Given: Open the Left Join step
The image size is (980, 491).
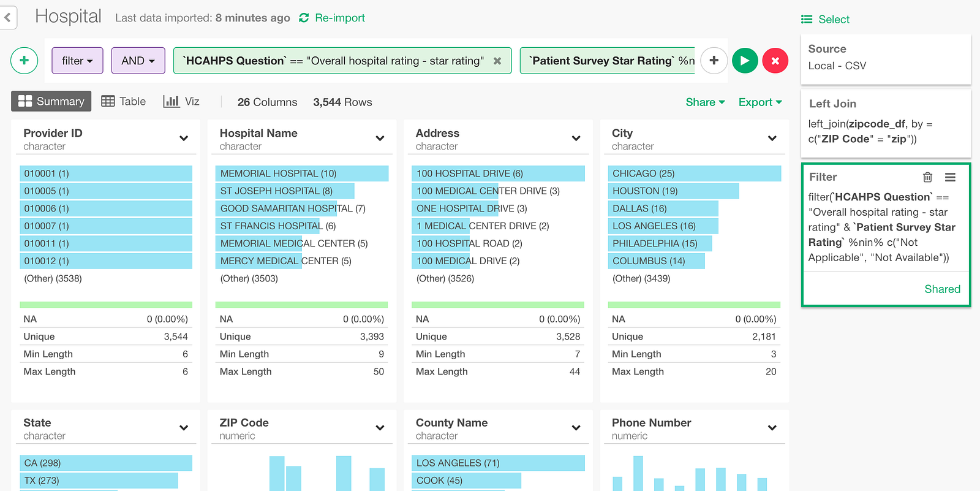Looking at the screenshot, I should tap(886, 123).
